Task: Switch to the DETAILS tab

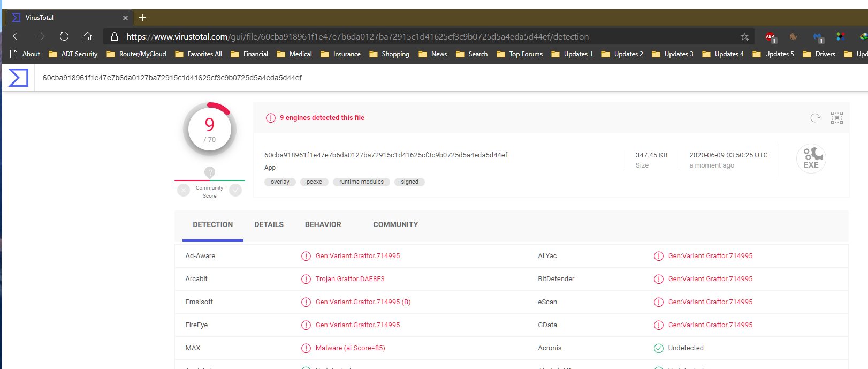Action: (x=269, y=225)
